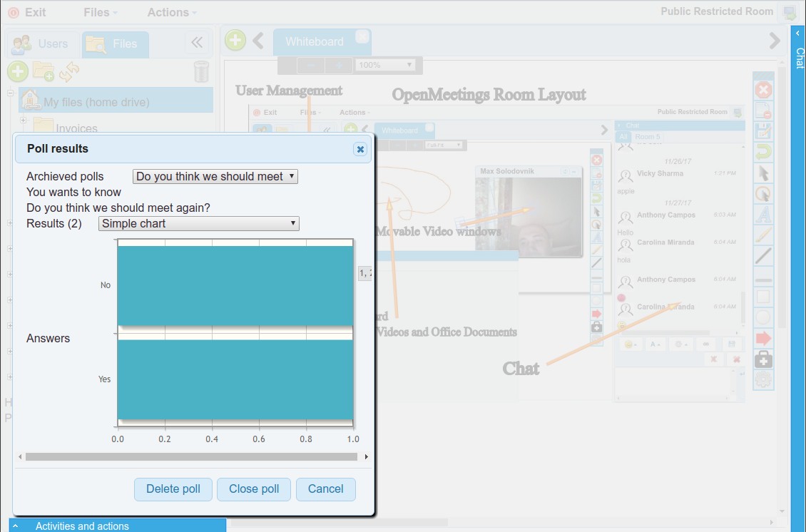Expand the Invoices folder tree node

pyautogui.click(x=23, y=121)
